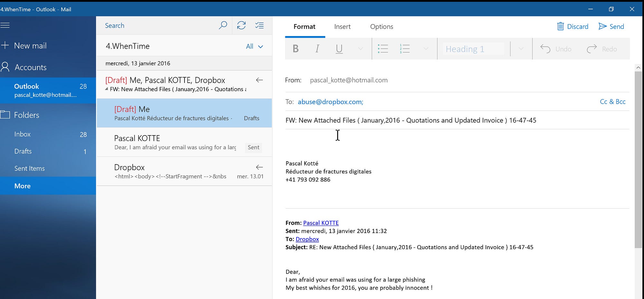Image resolution: width=644 pixels, height=299 pixels.
Task: Click the signature line Réducteur de fractures digitales
Action: [x=328, y=172]
